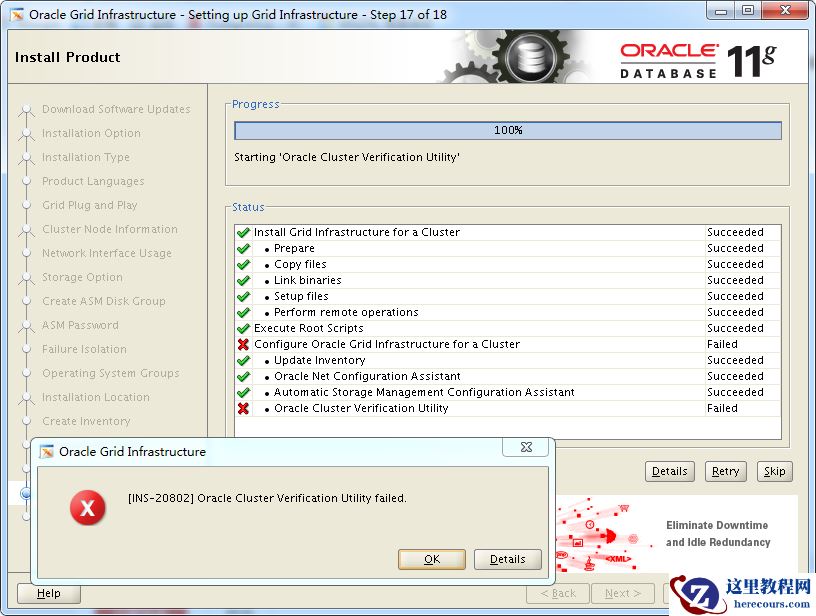Screen dimensions: 816x616
Task: Open Details in the INS-20802 error dialog
Action: click(x=507, y=559)
